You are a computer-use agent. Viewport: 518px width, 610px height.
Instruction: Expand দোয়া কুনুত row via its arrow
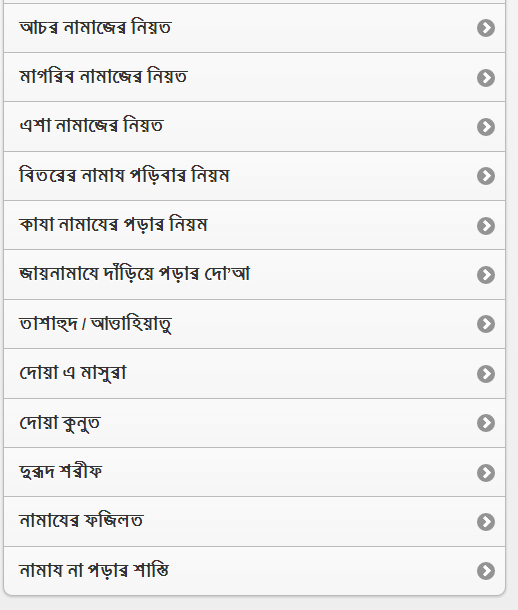(x=486, y=423)
